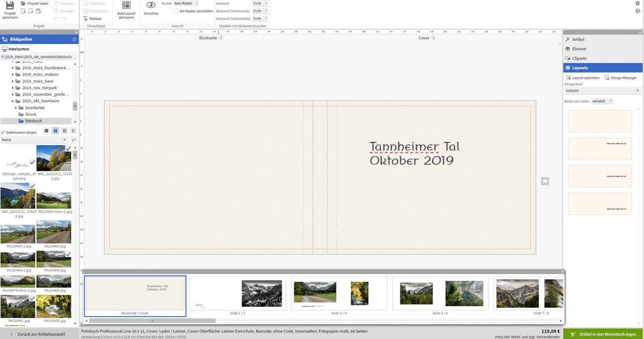The height and width of the screenshot is (339, 644).
Task: Open the Designlinie Schlicht dropdown
Action: (x=602, y=91)
